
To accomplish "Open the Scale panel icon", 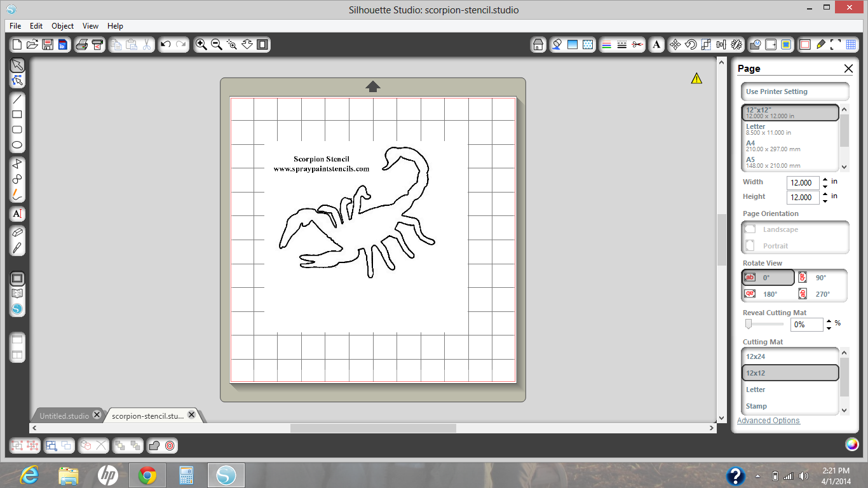I will pos(706,44).
